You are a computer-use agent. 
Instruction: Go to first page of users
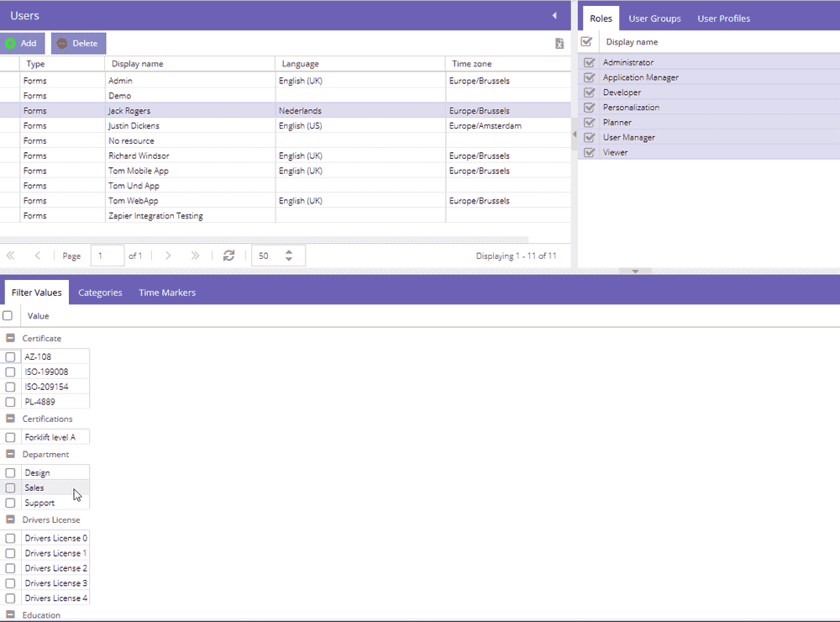pyautogui.click(x=10, y=256)
